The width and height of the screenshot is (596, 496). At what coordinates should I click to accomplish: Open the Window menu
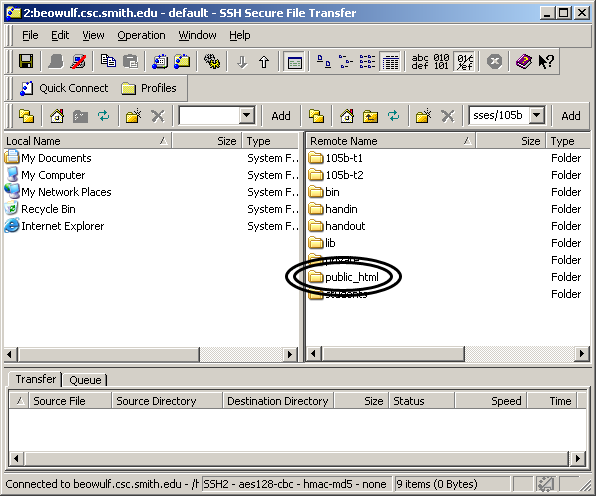click(x=197, y=35)
